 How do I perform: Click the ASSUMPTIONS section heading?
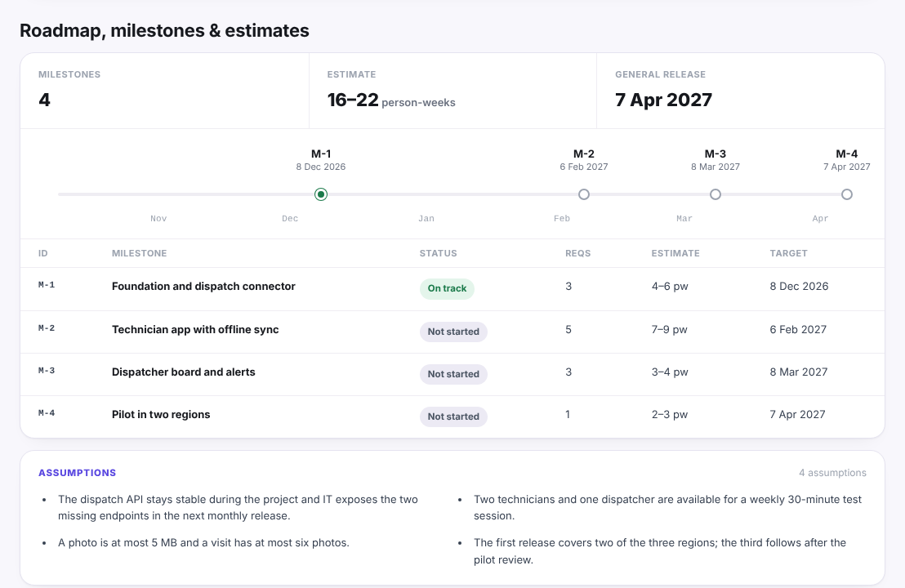point(78,473)
